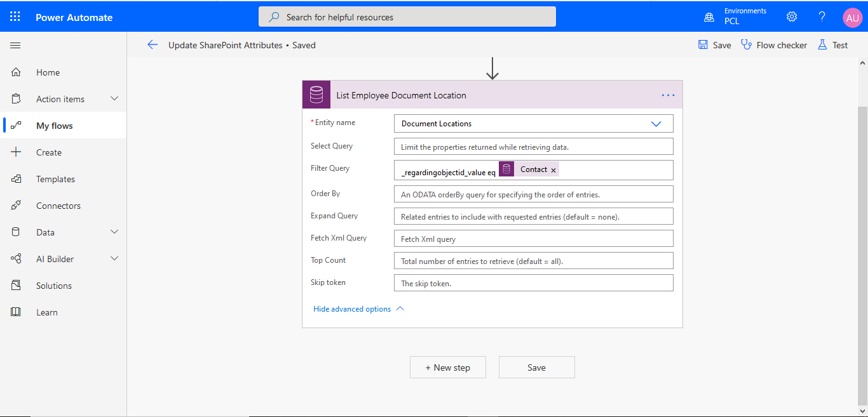Image resolution: width=868 pixels, height=417 pixels.
Task: Go back with the left arrow
Action: (x=153, y=45)
